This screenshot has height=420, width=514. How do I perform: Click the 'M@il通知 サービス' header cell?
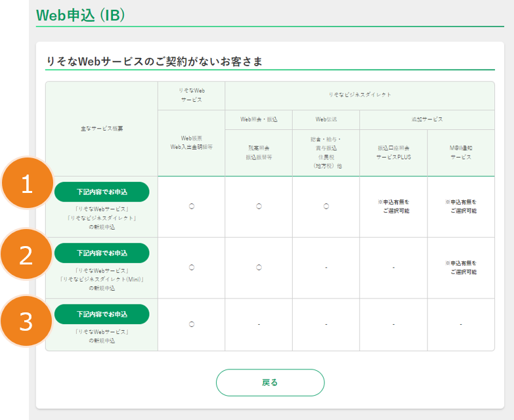pos(461,153)
